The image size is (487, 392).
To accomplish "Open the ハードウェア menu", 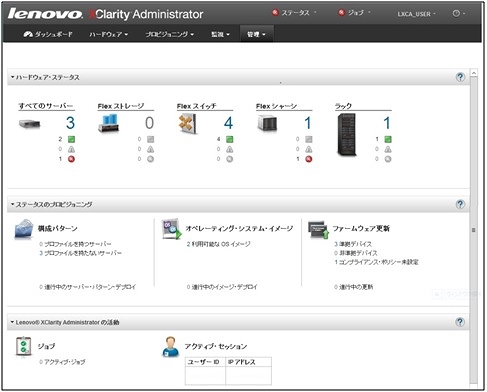I will 109,34.
